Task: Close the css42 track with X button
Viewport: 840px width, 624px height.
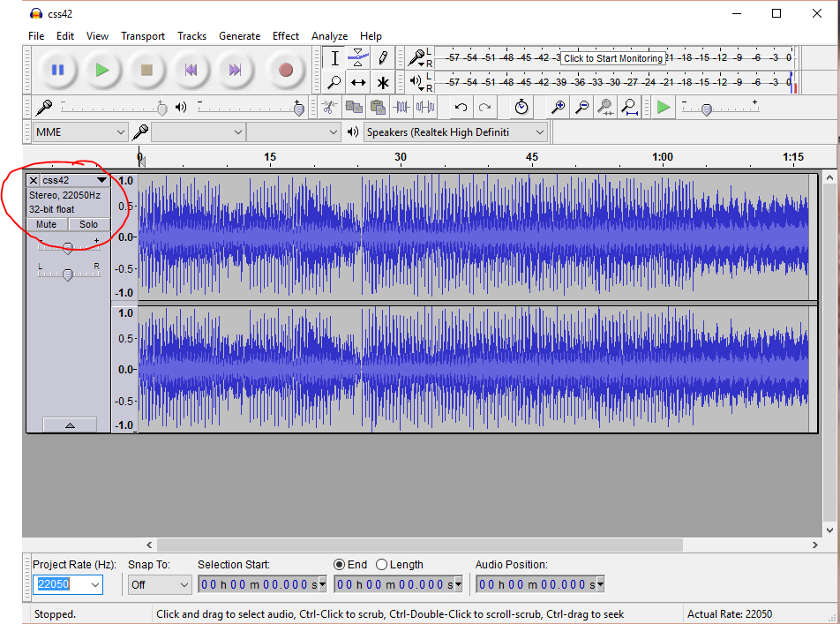Action: (34, 180)
